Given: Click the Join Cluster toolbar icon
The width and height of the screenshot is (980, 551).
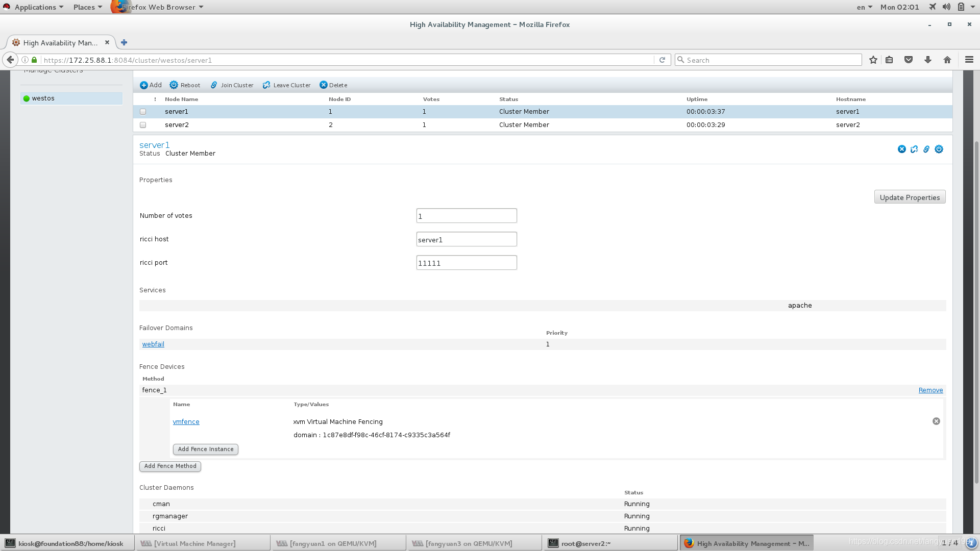Looking at the screenshot, I should 214,85.
